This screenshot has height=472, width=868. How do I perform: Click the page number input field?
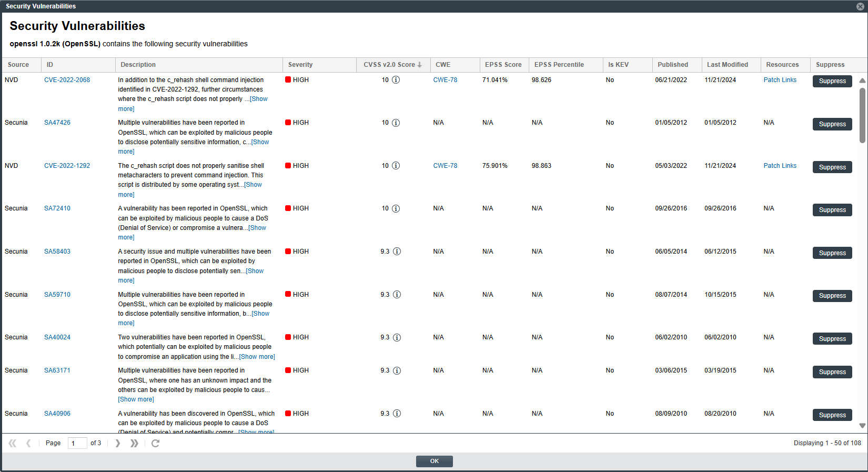coord(77,443)
